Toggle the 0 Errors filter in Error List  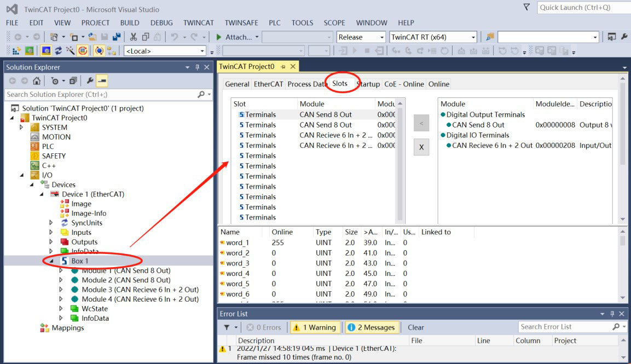tap(264, 327)
